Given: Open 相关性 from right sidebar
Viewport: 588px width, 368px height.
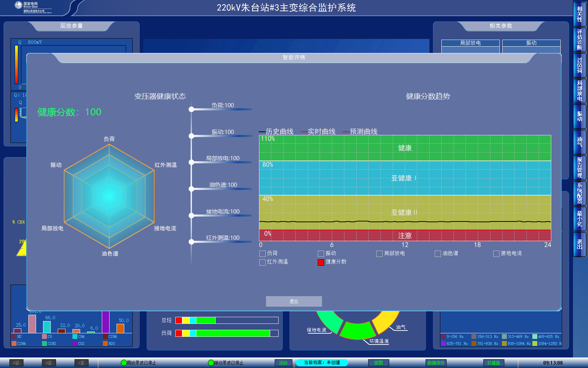Looking at the screenshot, I should point(580,14).
